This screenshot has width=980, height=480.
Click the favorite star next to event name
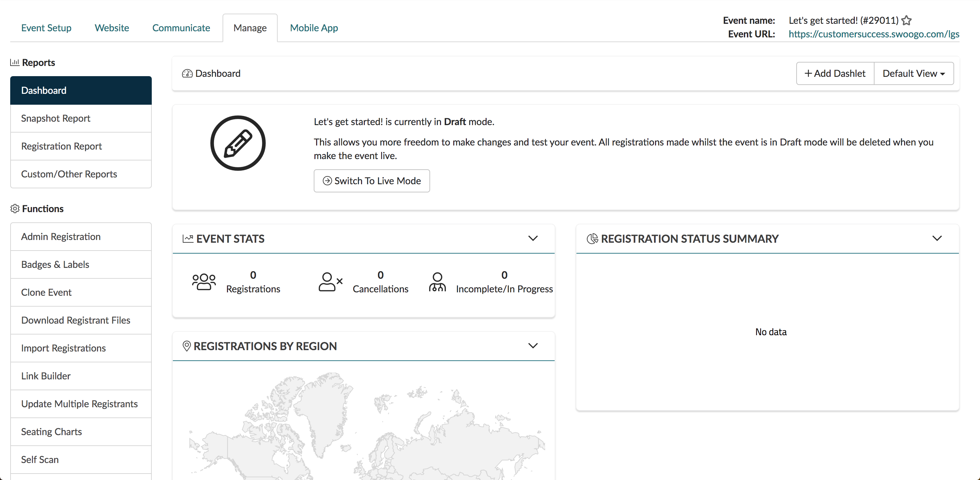[906, 20]
